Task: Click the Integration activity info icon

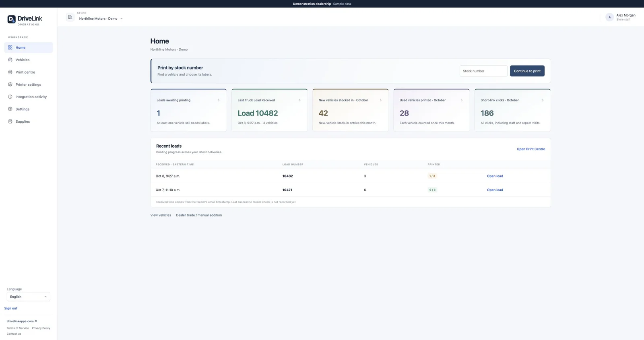Action: [10, 97]
